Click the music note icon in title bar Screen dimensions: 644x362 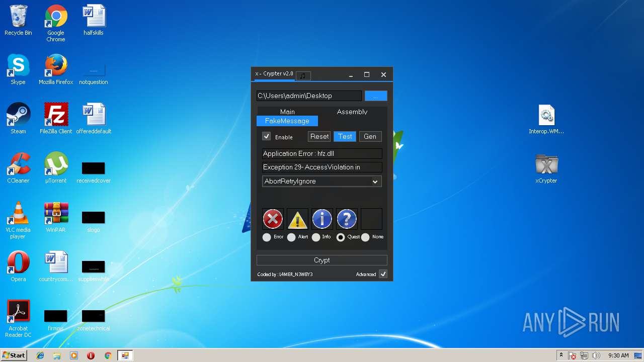pyautogui.click(x=303, y=75)
